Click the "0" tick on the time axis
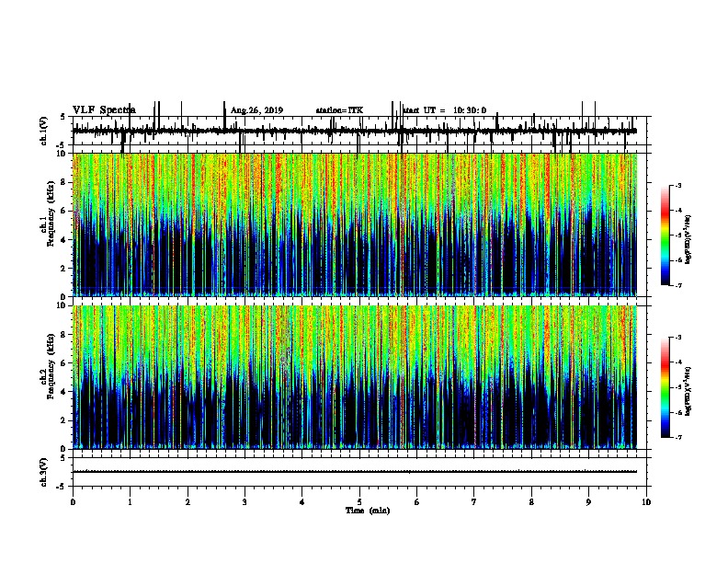This screenshot has height=563, width=728. (73, 502)
